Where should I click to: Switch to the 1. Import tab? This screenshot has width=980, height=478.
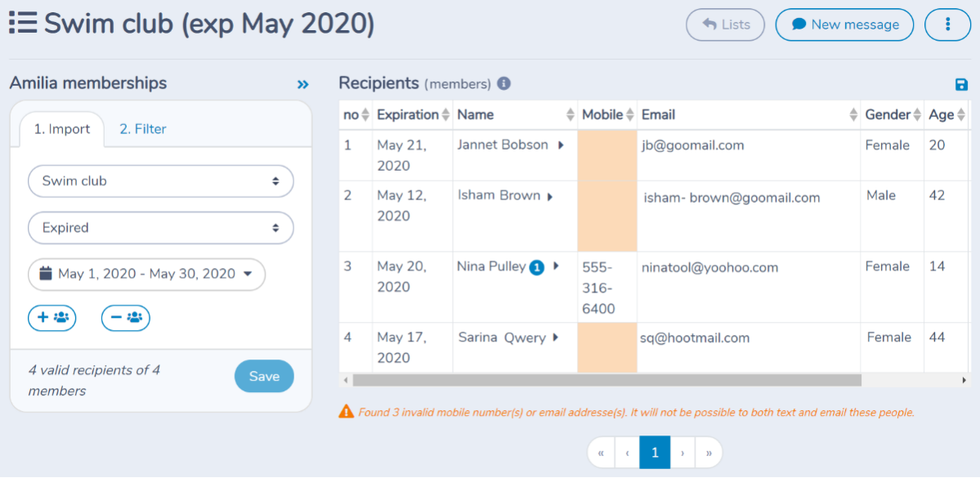pyautogui.click(x=62, y=129)
